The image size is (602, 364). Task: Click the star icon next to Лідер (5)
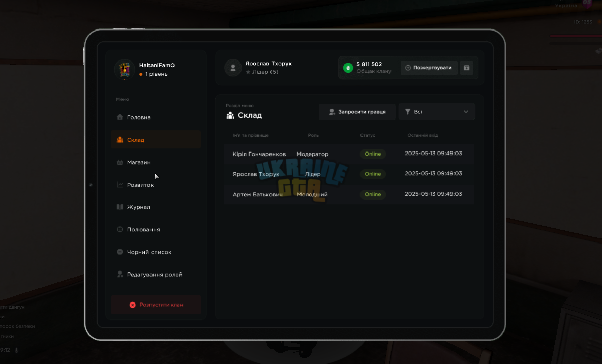click(248, 72)
